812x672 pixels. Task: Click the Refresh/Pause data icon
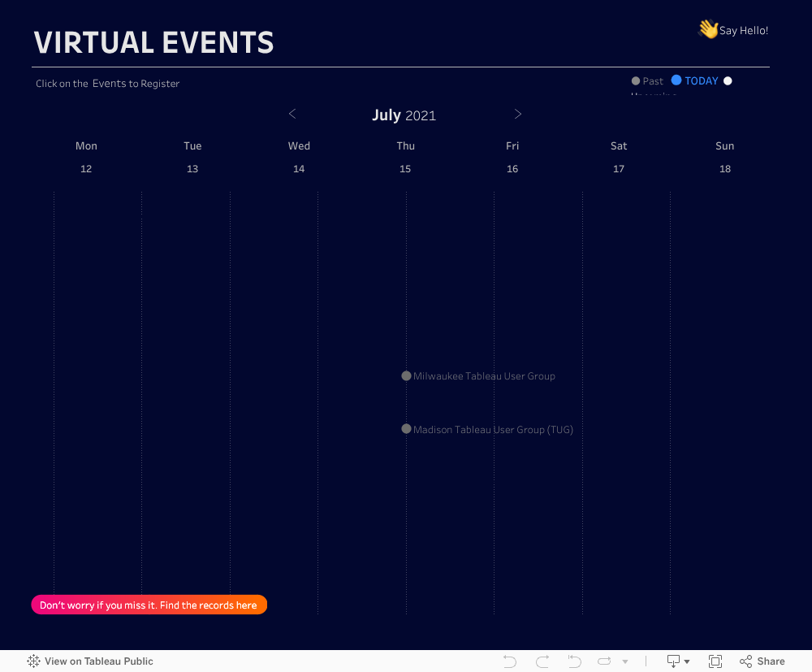point(604,661)
